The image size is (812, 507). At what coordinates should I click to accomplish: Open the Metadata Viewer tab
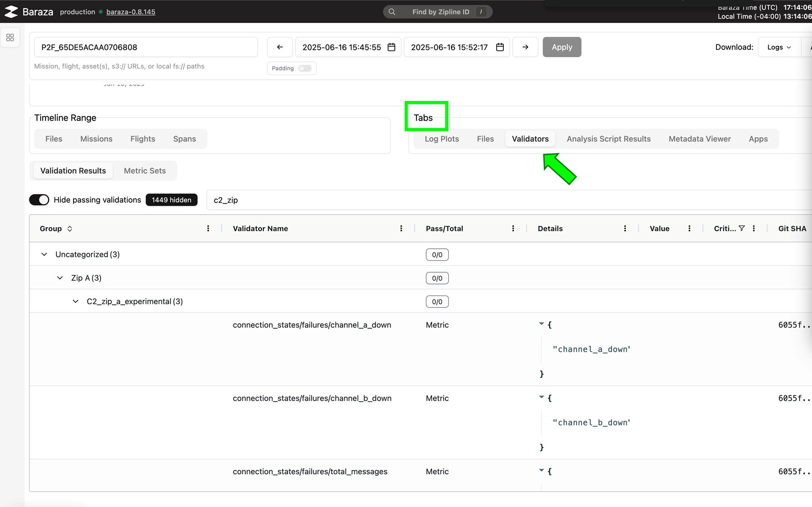coord(699,139)
